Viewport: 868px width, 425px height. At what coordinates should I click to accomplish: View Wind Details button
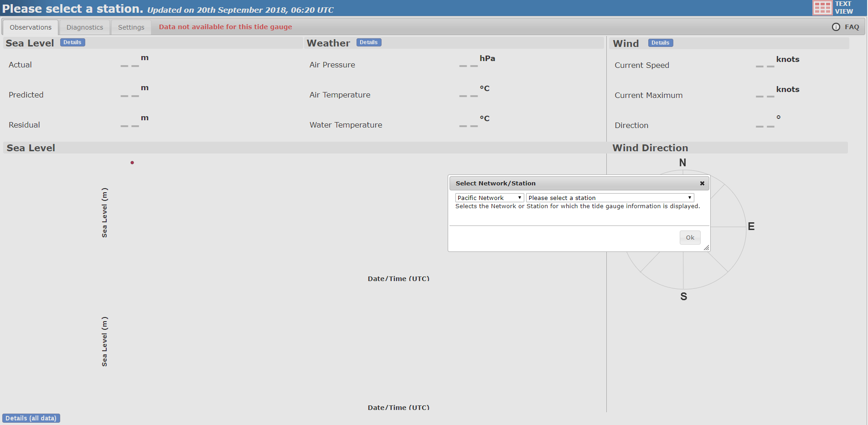[660, 43]
